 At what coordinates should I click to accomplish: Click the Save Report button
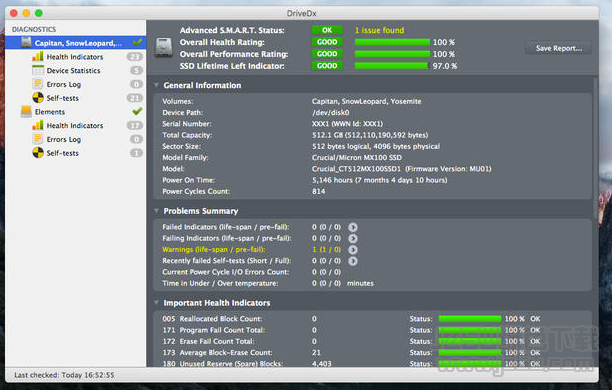coord(558,48)
